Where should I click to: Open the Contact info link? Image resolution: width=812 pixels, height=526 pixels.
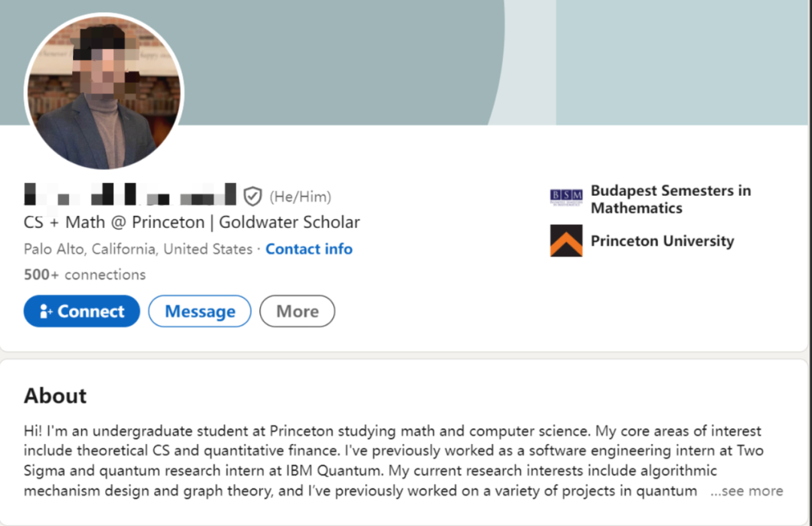[309, 249]
